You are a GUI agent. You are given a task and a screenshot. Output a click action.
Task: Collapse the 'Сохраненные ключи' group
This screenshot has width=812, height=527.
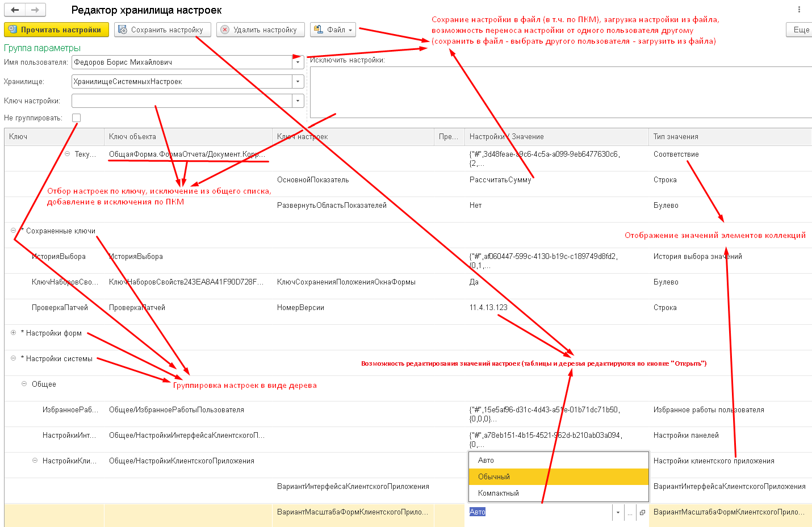click(13, 231)
